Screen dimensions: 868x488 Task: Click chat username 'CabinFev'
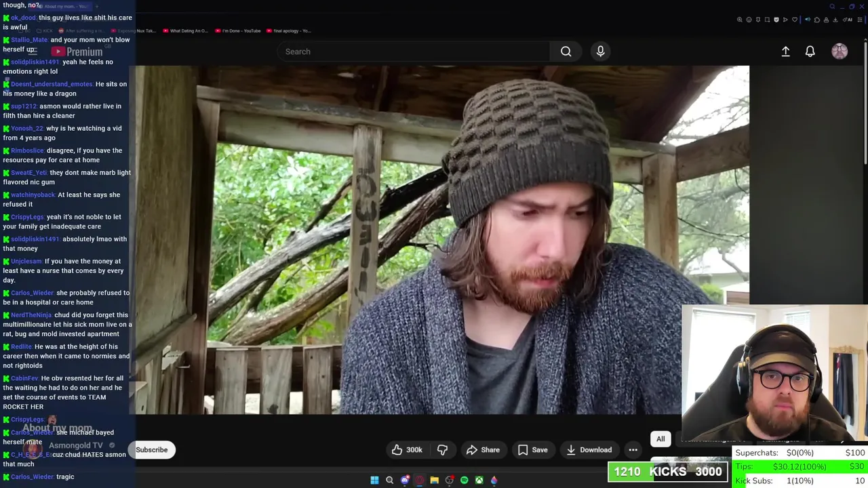pos(25,378)
